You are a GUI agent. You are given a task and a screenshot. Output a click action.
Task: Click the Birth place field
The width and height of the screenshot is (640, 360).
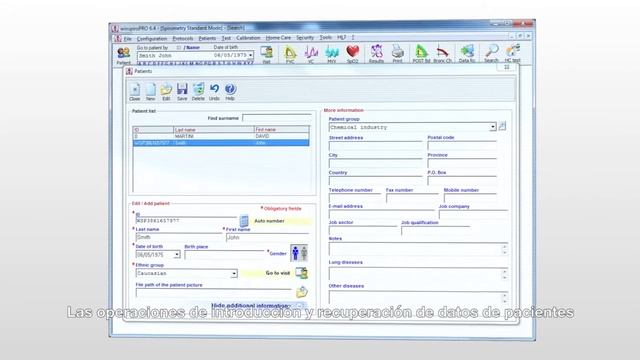(224, 255)
